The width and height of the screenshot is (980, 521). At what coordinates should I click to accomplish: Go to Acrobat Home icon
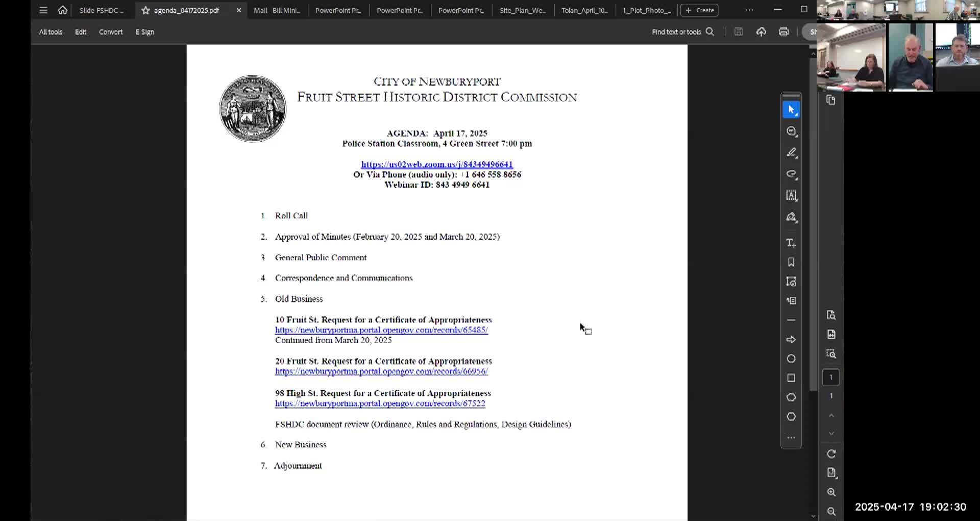click(x=62, y=10)
